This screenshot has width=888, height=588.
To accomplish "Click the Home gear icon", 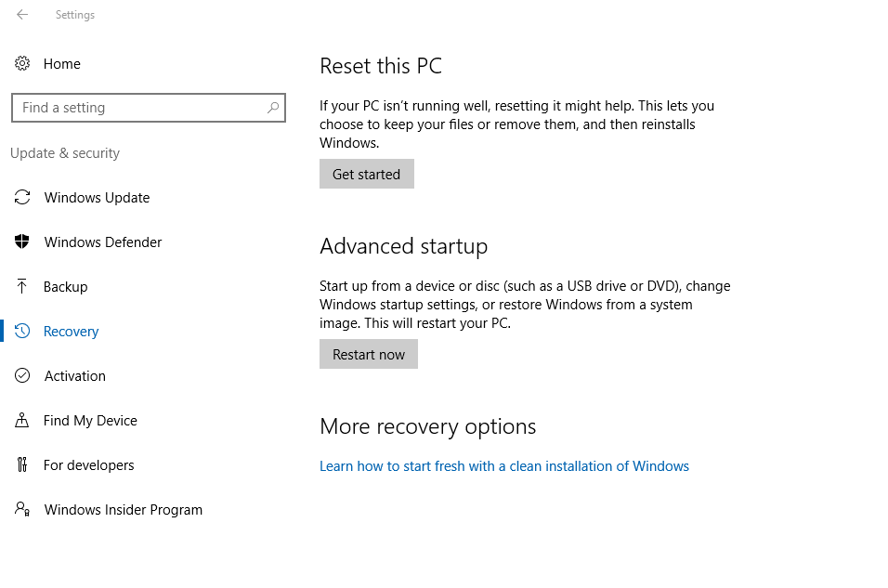I will point(22,64).
